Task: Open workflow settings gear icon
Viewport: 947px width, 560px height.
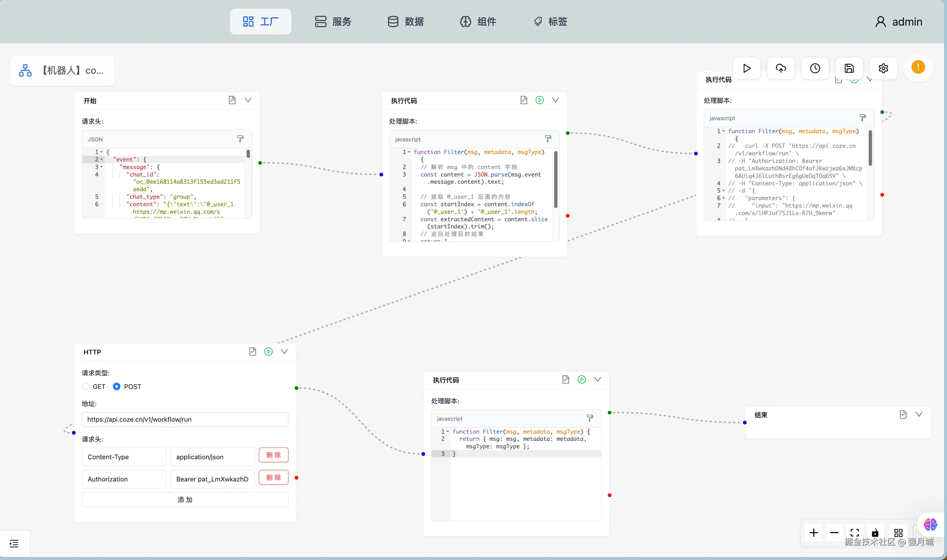Action: click(x=883, y=68)
